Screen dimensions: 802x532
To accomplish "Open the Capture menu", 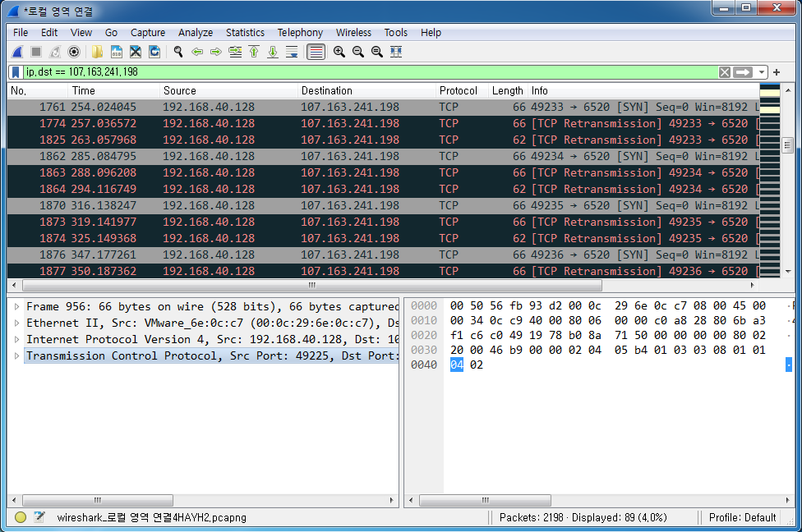I will point(148,32).
